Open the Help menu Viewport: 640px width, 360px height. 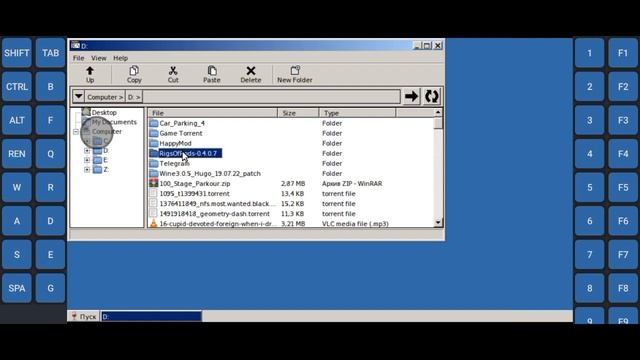coord(120,58)
